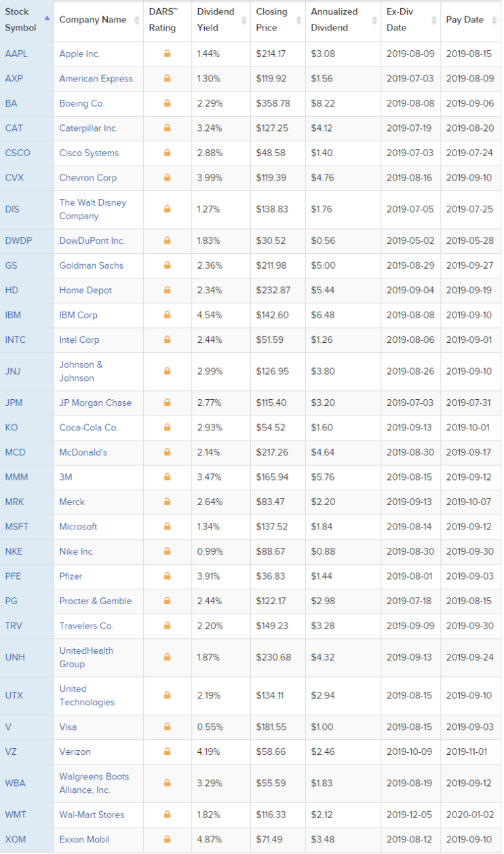
Task: Click the lock icon in Goldman Sachs row
Action: (168, 265)
